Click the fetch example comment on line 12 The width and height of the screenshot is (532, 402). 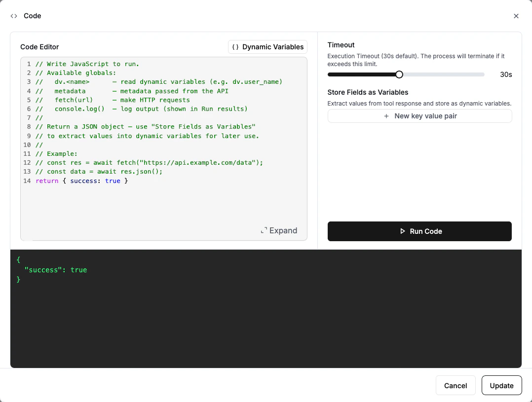click(x=148, y=162)
